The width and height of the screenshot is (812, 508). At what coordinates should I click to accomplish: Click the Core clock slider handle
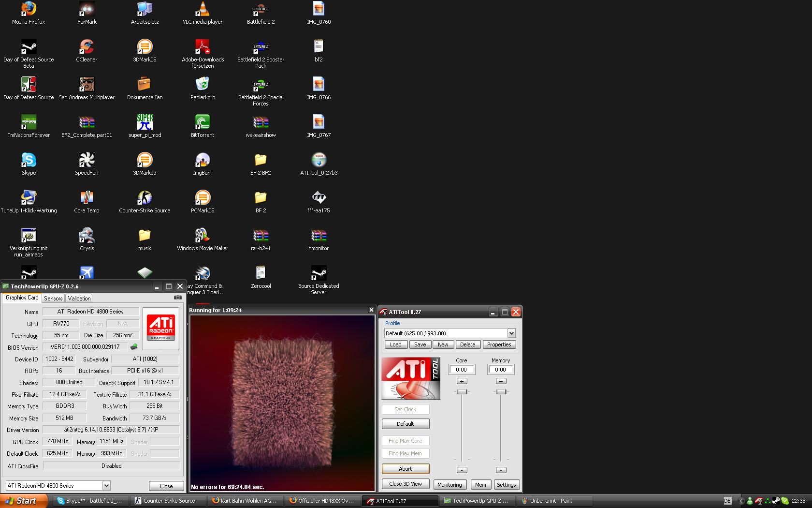[462, 391]
